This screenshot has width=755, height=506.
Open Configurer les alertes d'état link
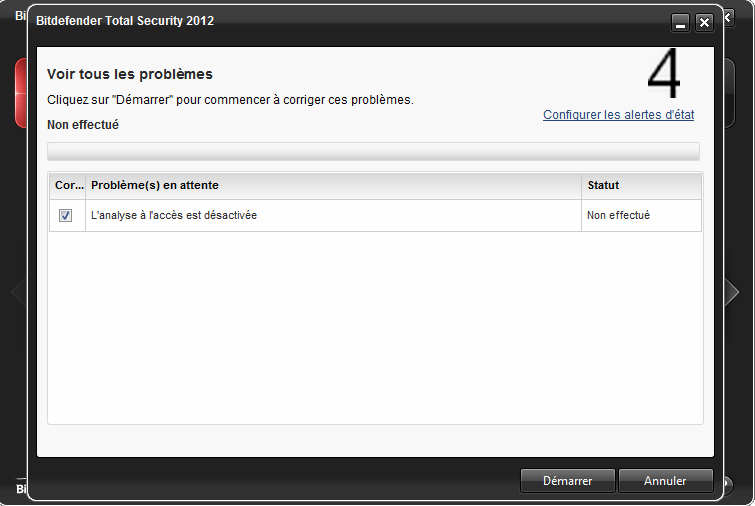(x=618, y=115)
